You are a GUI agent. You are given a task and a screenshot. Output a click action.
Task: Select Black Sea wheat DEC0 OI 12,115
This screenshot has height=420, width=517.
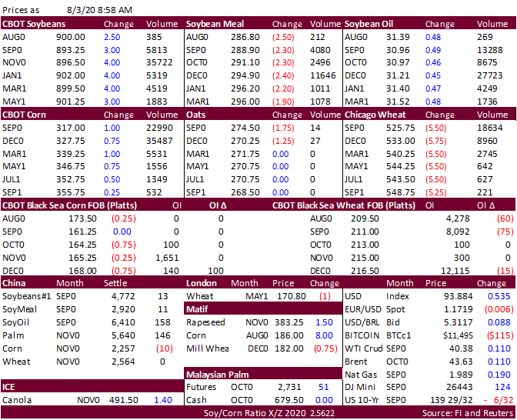pos(455,271)
